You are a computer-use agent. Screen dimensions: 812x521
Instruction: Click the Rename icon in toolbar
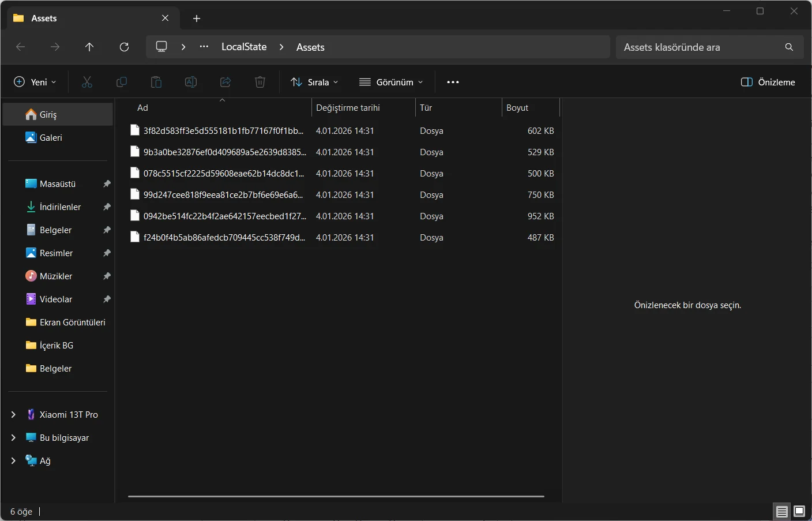point(191,82)
